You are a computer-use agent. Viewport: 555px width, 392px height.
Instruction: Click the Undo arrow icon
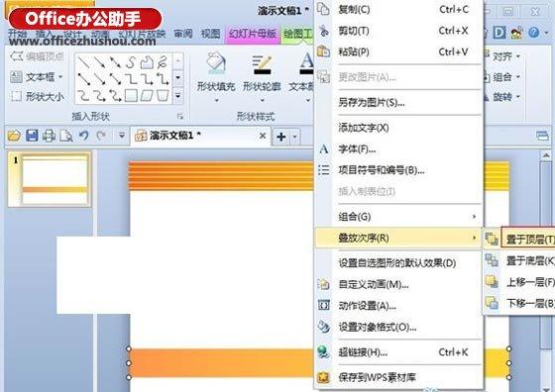point(83,136)
